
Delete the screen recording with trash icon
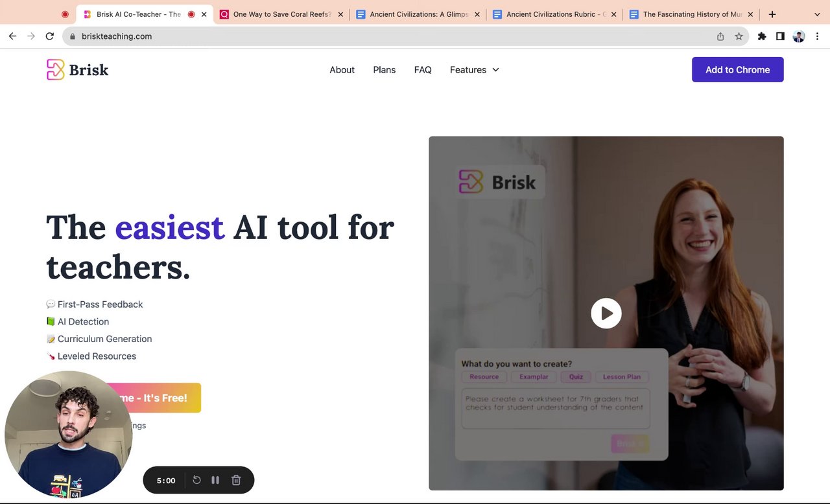236,480
